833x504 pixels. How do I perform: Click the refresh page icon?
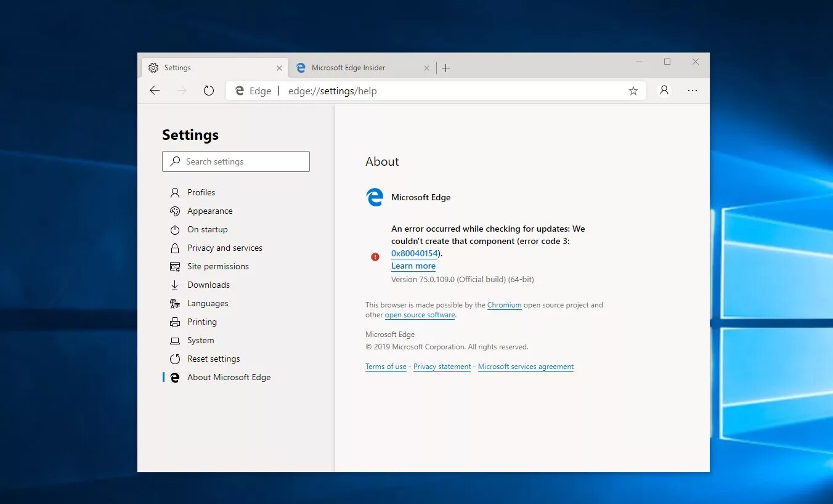pyautogui.click(x=209, y=91)
